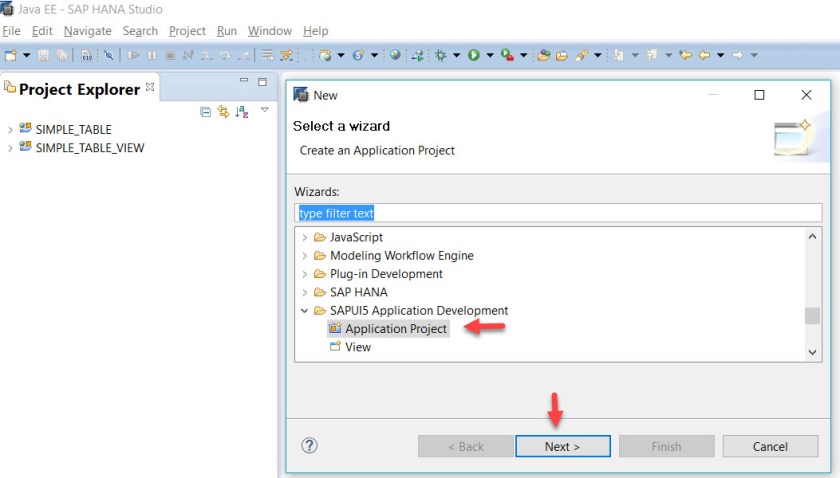
Task: Click the Debug bug toolbar icon
Action: click(x=440, y=55)
